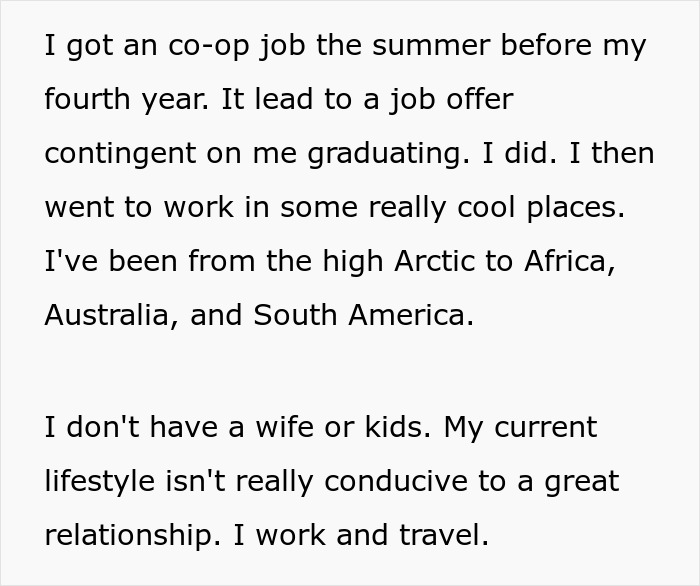Click the phrase "My current"

pos(520,428)
